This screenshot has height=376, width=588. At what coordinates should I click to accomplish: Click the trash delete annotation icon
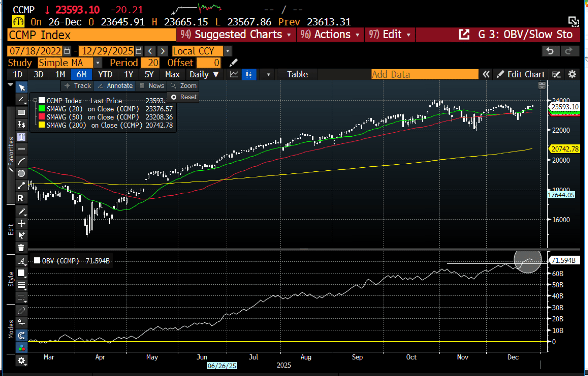[x=21, y=248]
